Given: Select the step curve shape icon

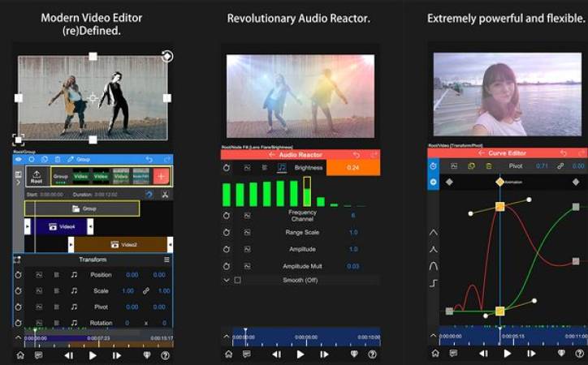Looking at the screenshot, I should [x=434, y=282].
